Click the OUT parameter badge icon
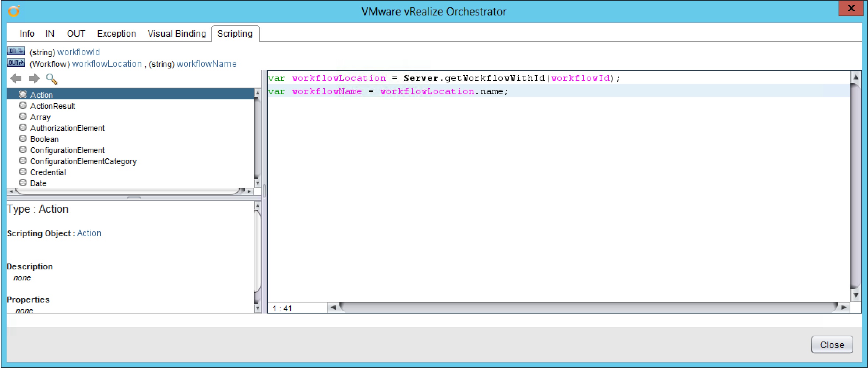Viewport: 868px width, 368px height. (15, 63)
